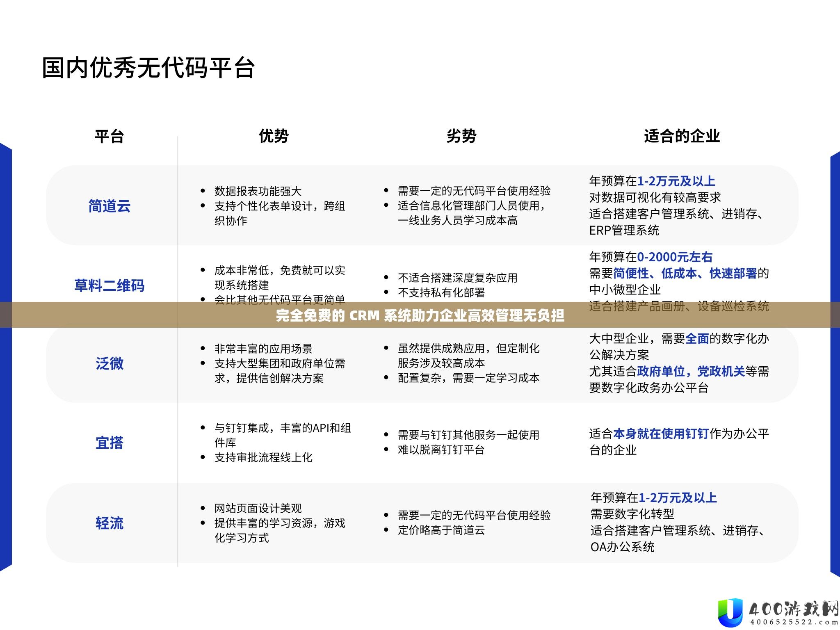The height and width of the screenshot is (630, 840).
Task: Click the bullet '与钉钉集成，丰富的API和组件库'
Action: coord(283,435)
